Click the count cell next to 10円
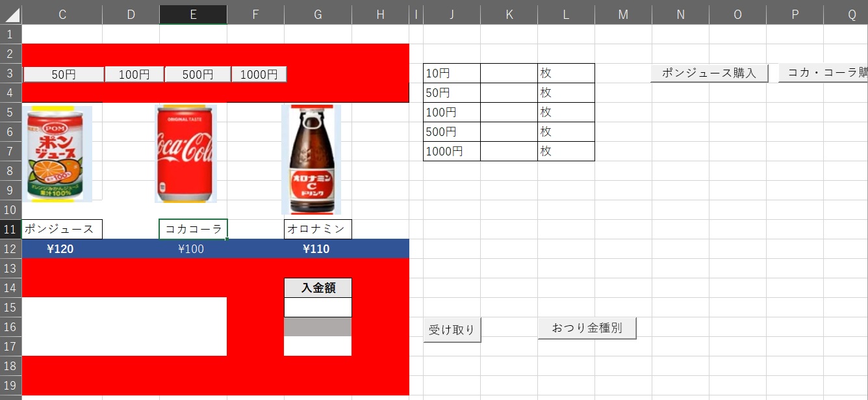Screen dimensions: 868x400 (x=509, y=73)
